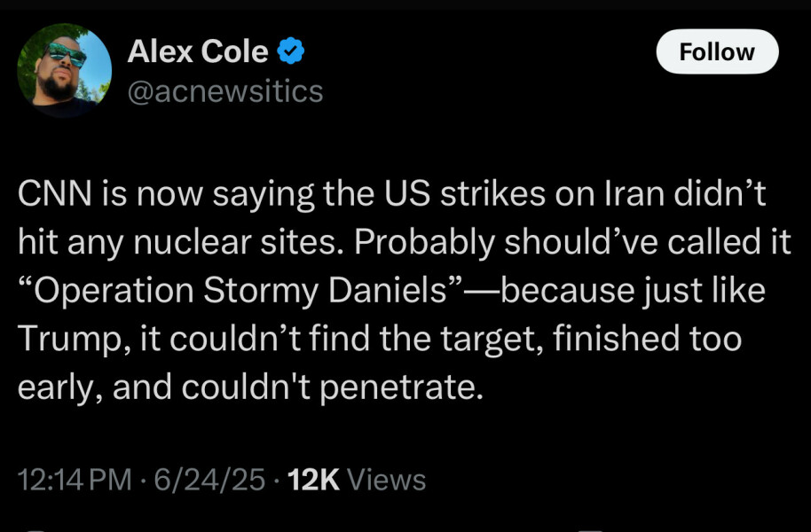811x532 pixels.
Task: Click the 6/24/25 post date
Action: (209, 480)
